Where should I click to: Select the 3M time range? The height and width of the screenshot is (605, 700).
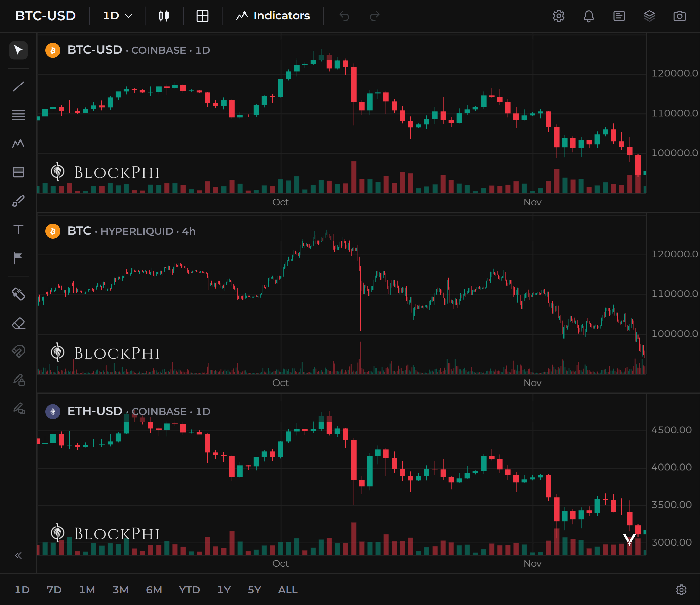pos(120,590)
